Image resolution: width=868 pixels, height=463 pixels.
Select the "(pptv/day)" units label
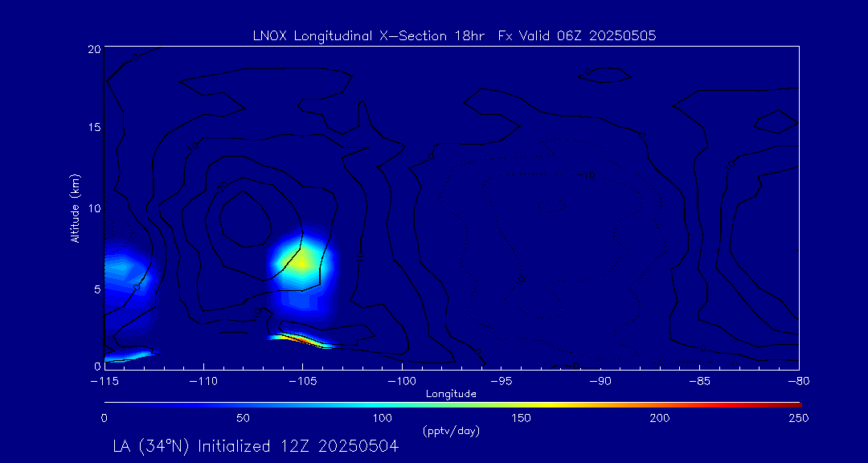(451, 431)
